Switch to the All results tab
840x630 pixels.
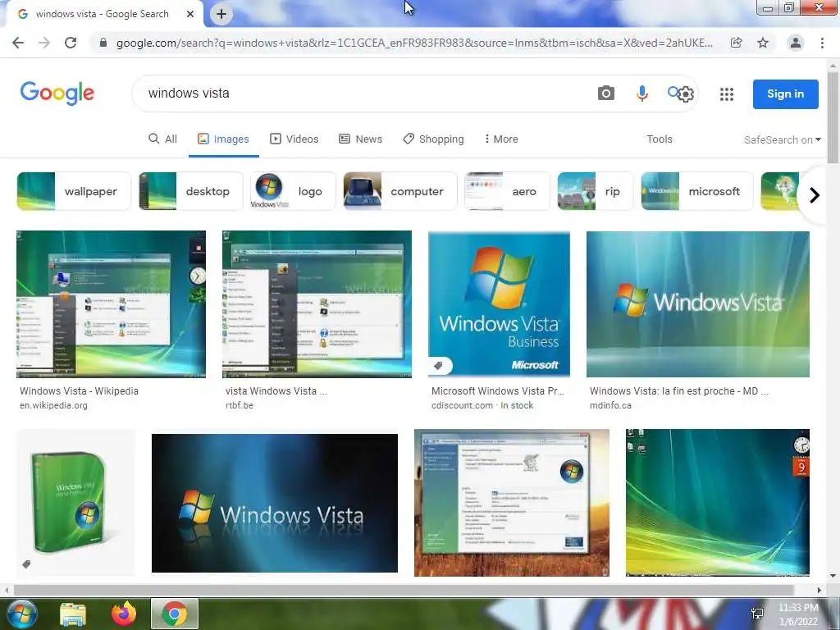click(163, 139)
